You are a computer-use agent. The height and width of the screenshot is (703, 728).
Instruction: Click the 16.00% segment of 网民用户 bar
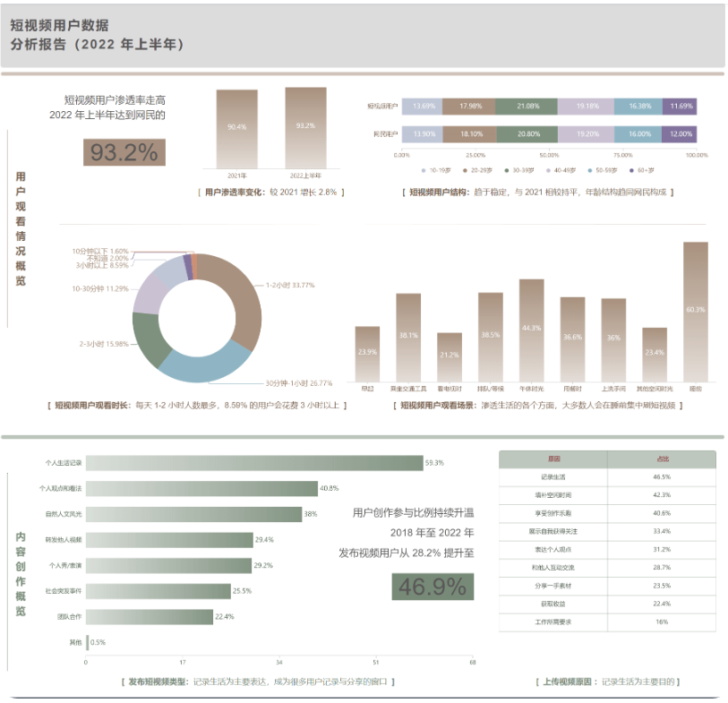click(x=638, y=134)
